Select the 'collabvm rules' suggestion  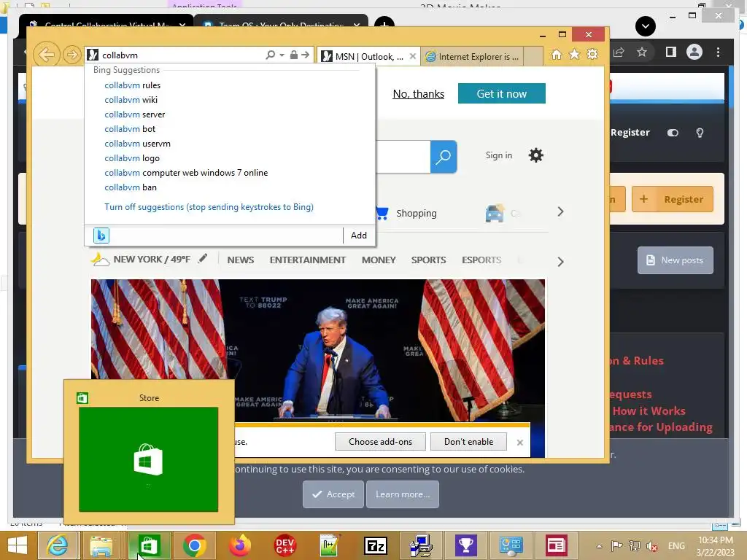coord(133,85)
